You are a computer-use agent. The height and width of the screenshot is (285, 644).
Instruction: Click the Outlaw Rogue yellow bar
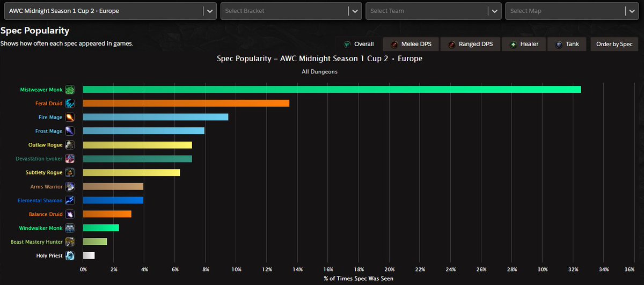click(x=137, y=145)
